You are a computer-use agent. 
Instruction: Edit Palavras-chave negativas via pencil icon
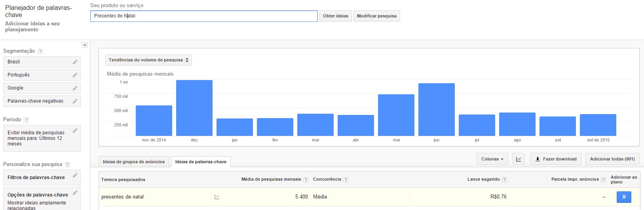click(x=75, y=101)
